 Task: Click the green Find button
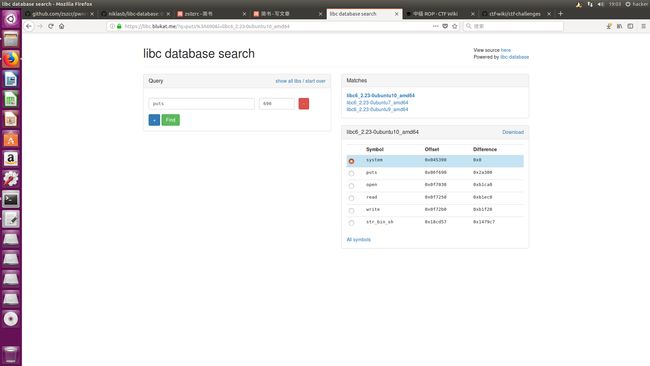coord(170,120)
